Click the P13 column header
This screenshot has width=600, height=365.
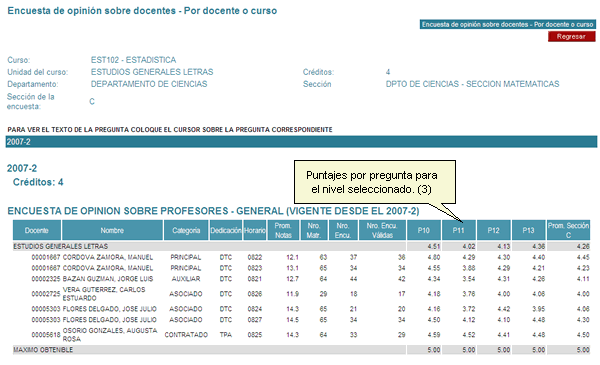coord(528,230)
